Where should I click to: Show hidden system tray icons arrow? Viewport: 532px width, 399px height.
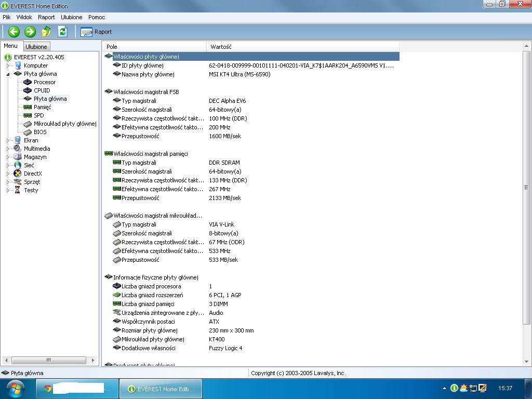[x=444, y=388]
